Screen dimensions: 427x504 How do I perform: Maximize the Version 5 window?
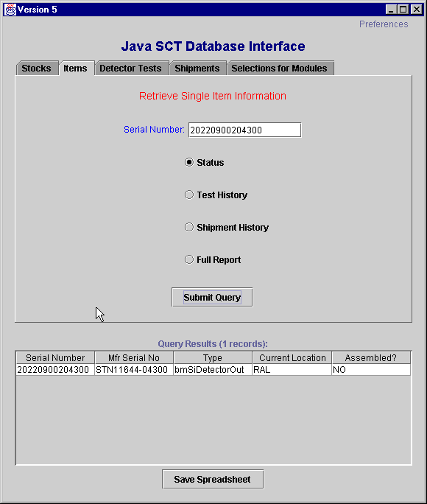[x=403, y=10]
